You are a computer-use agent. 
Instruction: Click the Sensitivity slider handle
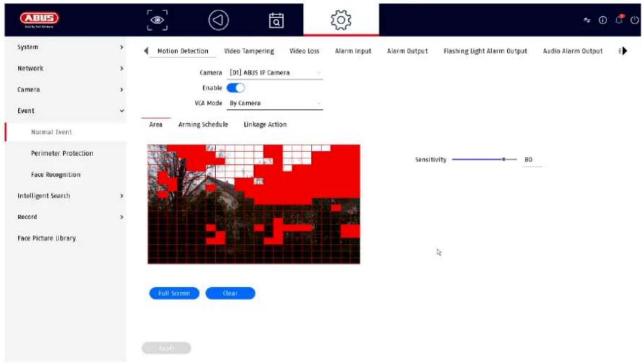pos(504,159)
